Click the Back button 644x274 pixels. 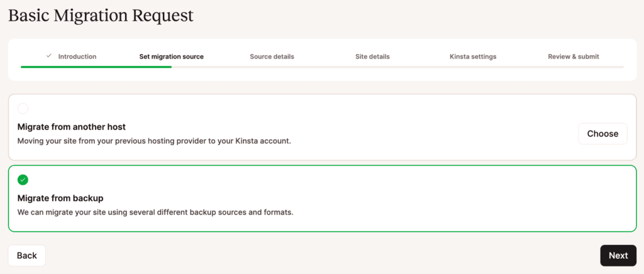[27, 255]
